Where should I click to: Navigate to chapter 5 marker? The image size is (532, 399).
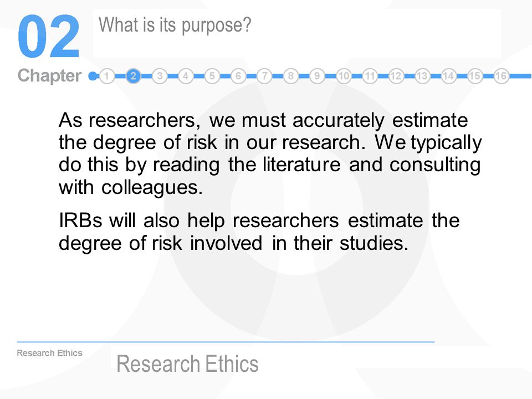coord(212,76)
